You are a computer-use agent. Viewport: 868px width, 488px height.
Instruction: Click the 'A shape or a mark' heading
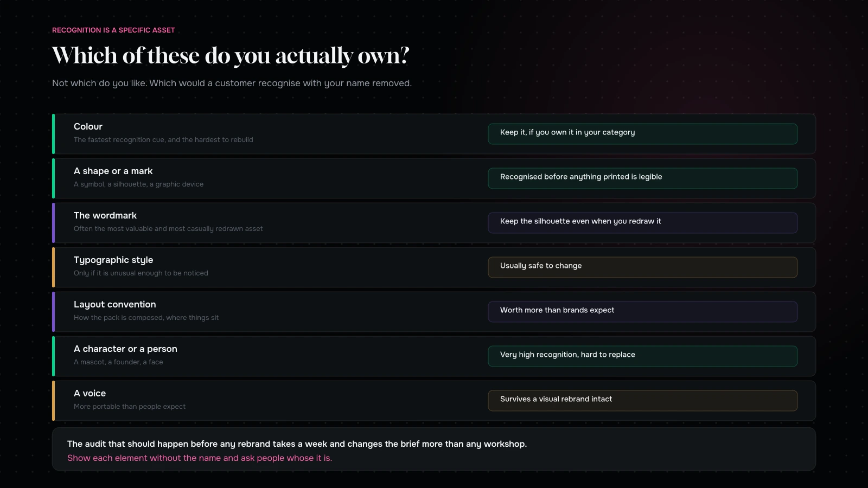point(113,171)
